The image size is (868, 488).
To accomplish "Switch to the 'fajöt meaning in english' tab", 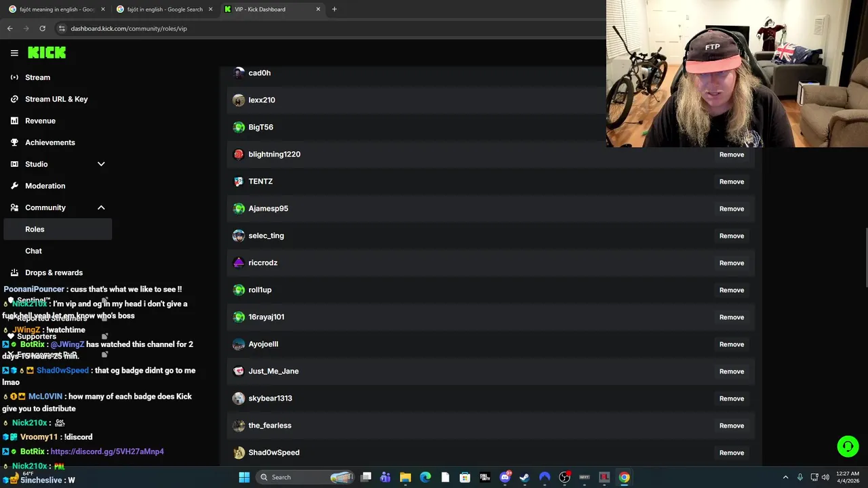I will pos(56,9).
